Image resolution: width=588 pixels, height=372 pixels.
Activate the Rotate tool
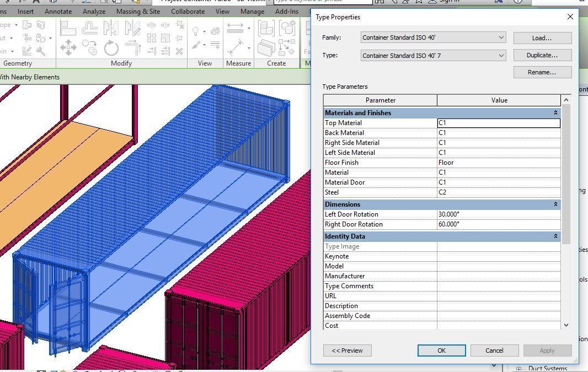pos(111,48)
